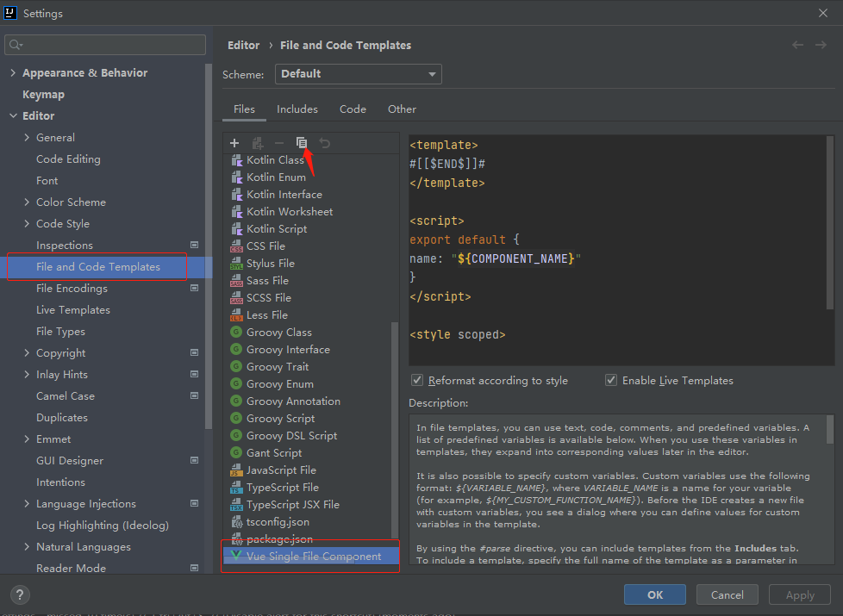Click the help question mark button
This screenshot has height=616, width=843.
[x=20, y=594]
